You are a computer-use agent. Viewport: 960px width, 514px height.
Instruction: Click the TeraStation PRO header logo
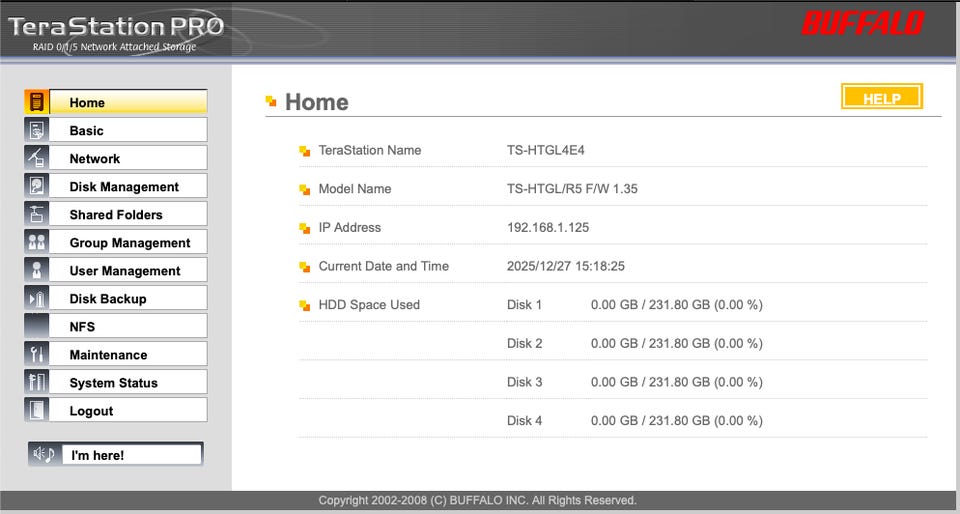click(x=116, y=26)
